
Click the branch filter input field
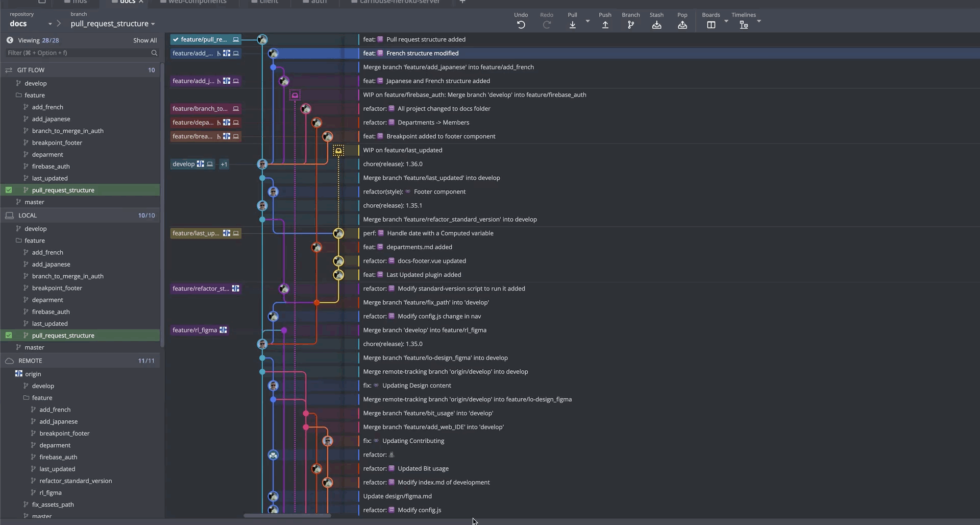(x=78, y=53)
